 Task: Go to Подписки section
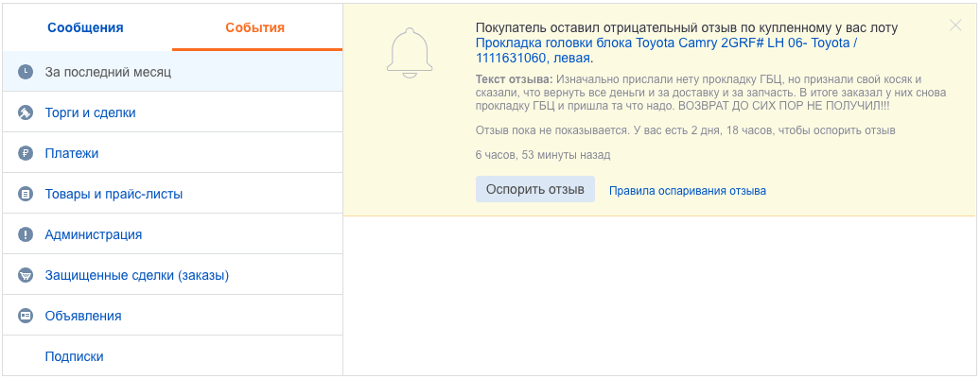click(74, 356)
